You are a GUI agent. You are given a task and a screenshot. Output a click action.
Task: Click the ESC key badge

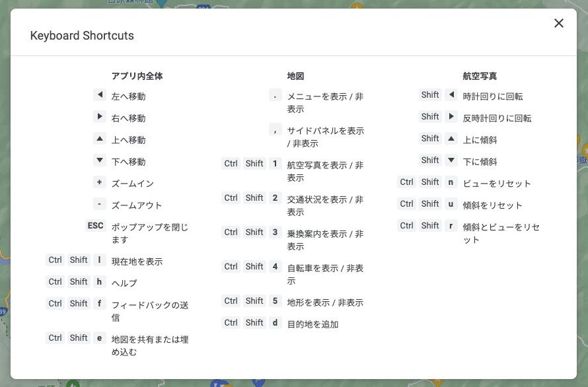95,225
